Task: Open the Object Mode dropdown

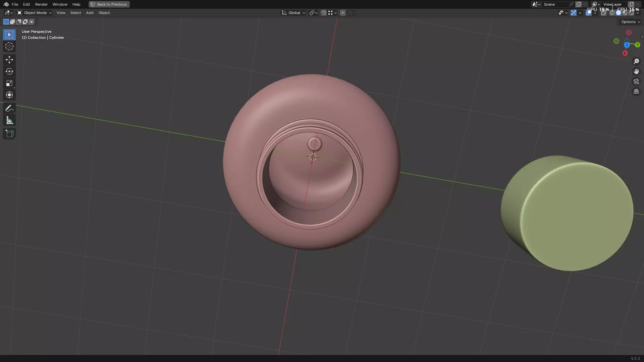Action: 34,13
